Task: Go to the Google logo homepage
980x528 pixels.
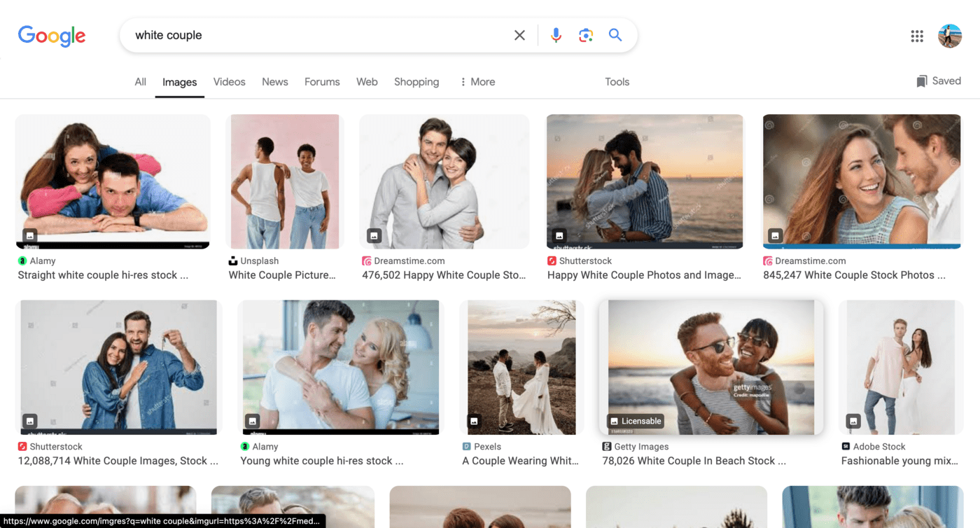Action: point(52,36)
